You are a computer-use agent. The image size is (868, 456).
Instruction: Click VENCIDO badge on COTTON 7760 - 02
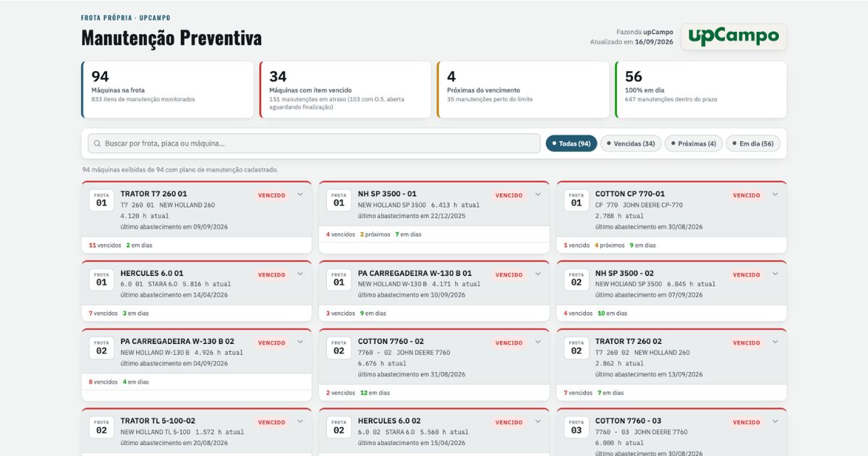509,343
